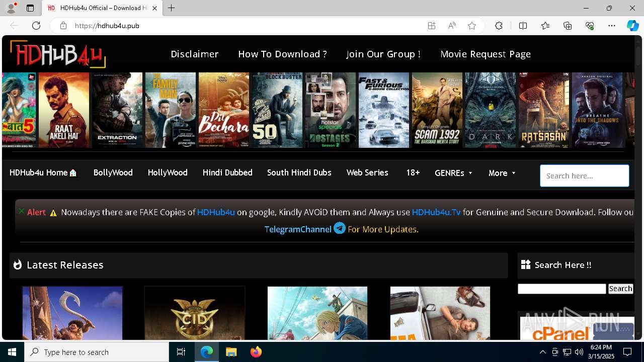
Task: Open Task View on taskbar
Action: pyautogui.click(x=181, y=352)
